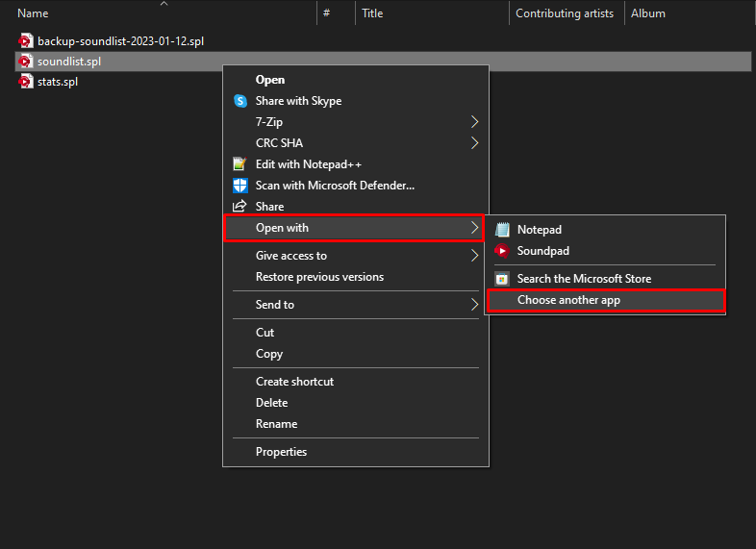The width and height of the screenshot is (756, 549).
Task: Expand the 7-Zip submenu arrow
Action: pyautogui.click(x=474, y=122)
